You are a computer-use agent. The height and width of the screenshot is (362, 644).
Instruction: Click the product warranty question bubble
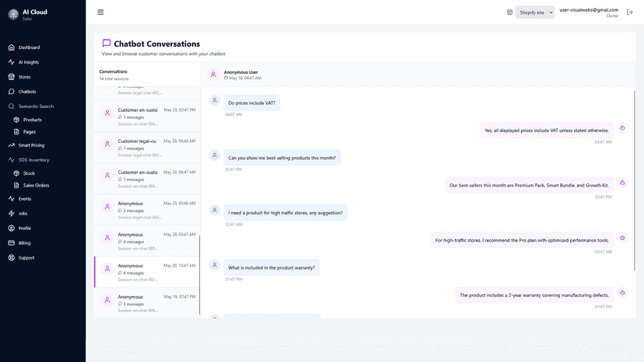tap(271, 267)
